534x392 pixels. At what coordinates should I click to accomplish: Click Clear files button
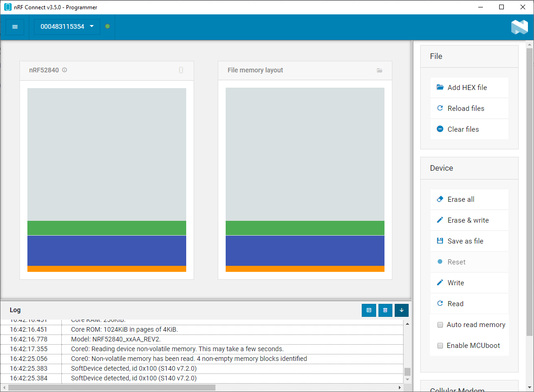469,129
